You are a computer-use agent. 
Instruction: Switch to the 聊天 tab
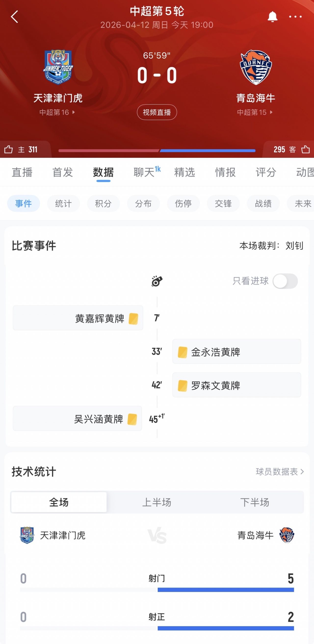(x=144, y=172)
